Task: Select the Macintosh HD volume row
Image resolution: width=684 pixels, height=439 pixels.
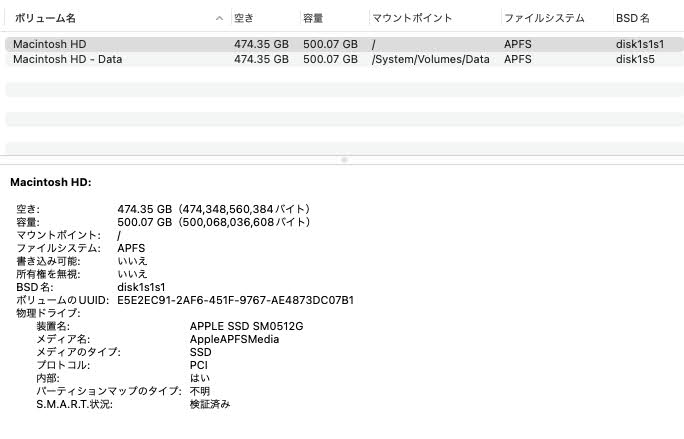Action: click(x=50, y=44)
